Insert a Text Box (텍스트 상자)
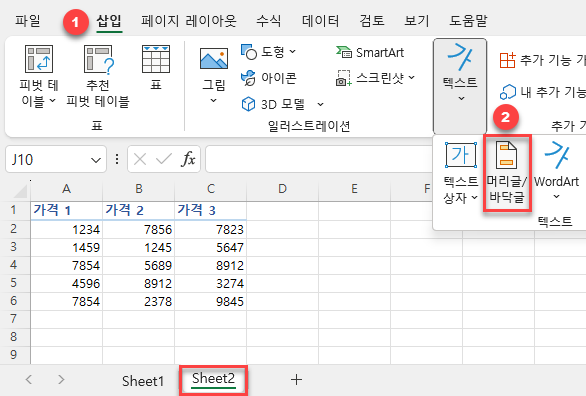This screenshot has height=396, width=586. click(x=460, y=173)
